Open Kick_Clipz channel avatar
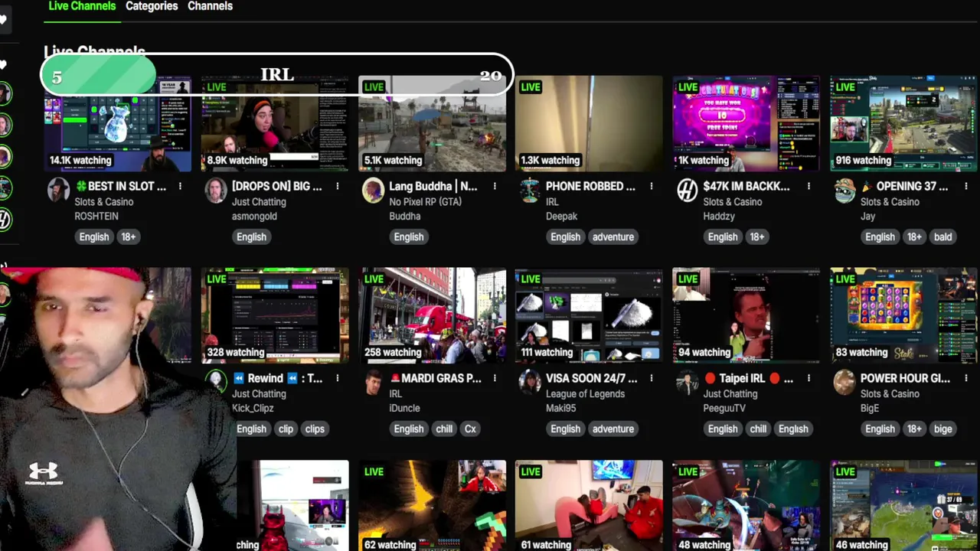Viewport: 980px width, 551px height. (217, 380)
